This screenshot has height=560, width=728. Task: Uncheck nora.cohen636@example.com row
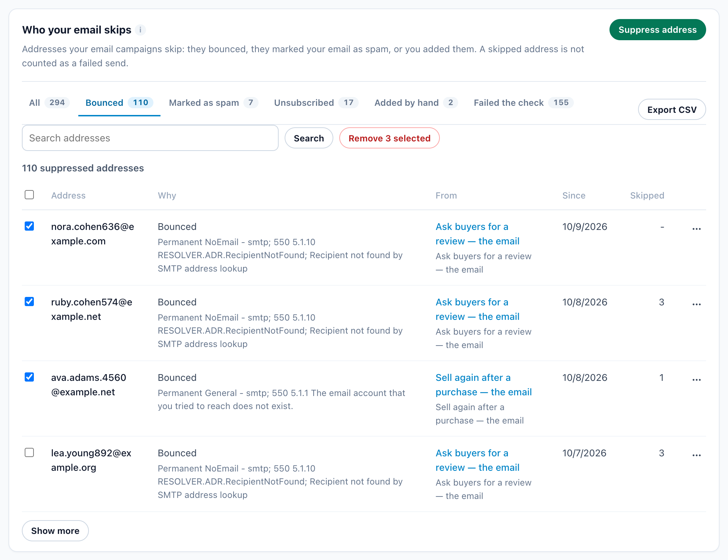tap(29, 226)
